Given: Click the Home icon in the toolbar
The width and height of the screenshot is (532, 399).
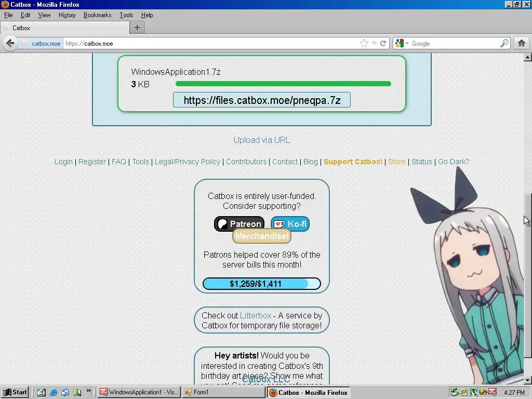Looking at the screenshot, I should point(522,43).
